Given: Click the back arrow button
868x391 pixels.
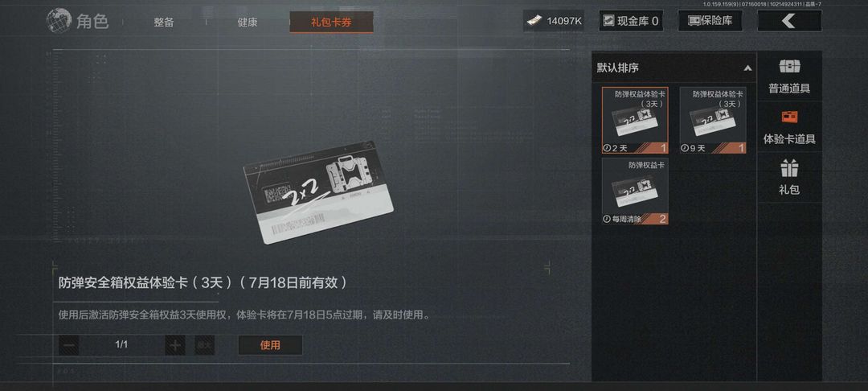Looking at the screenshot, I should pos(789,21).
